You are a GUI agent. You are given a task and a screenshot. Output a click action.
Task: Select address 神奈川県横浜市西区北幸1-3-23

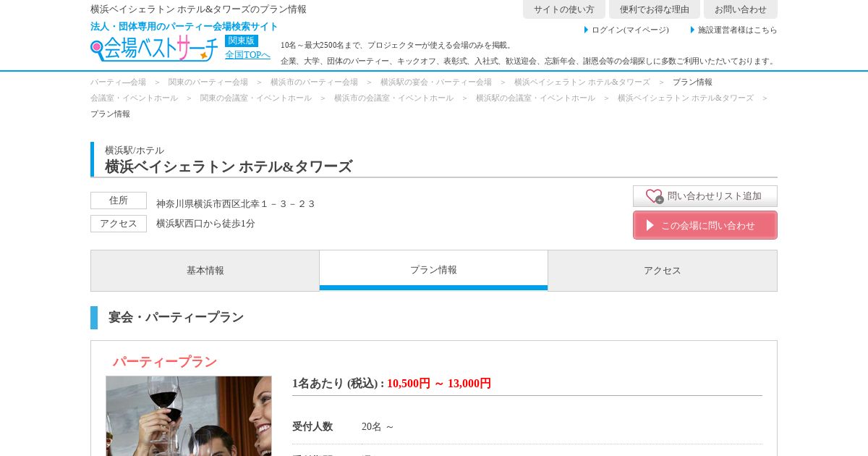click(236, 204)
